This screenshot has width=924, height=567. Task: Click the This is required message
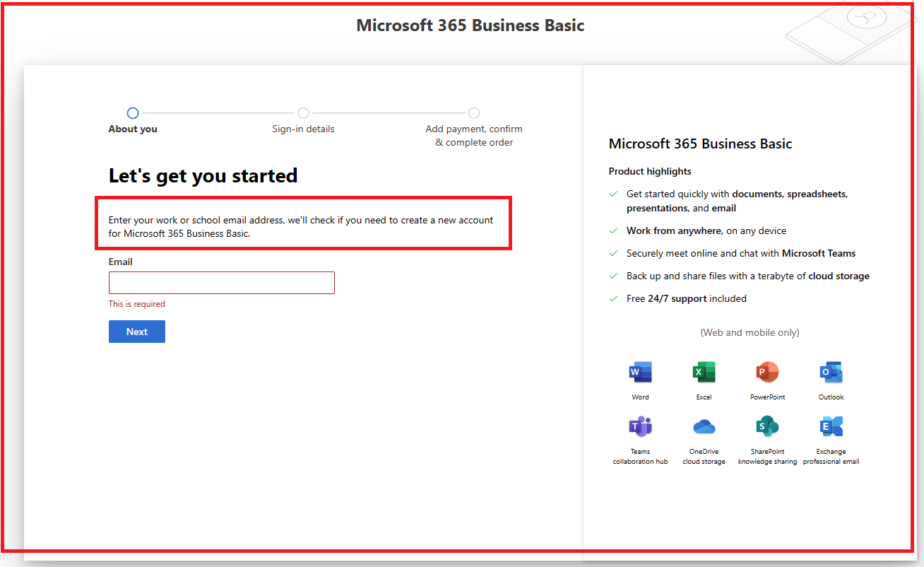(x=136, y=303)
